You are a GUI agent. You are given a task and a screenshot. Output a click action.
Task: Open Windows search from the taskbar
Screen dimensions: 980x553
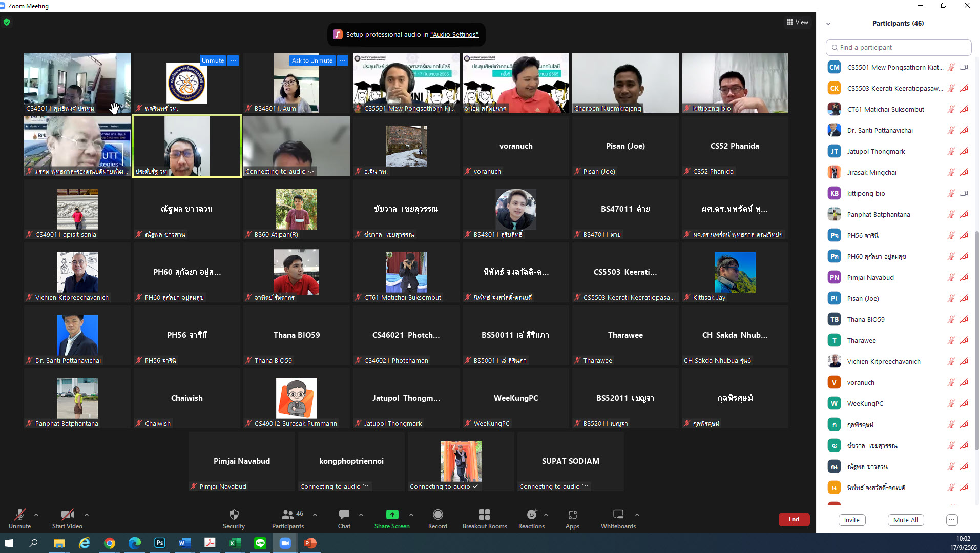34,543
